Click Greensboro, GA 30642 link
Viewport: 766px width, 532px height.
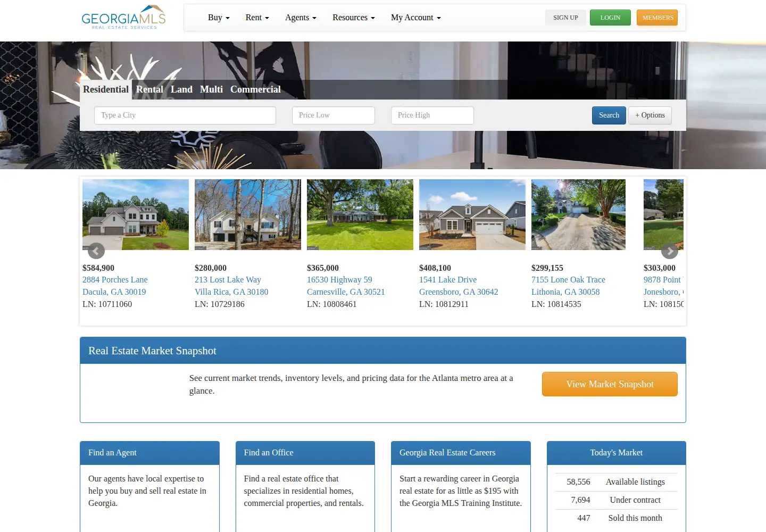[459, 292]
